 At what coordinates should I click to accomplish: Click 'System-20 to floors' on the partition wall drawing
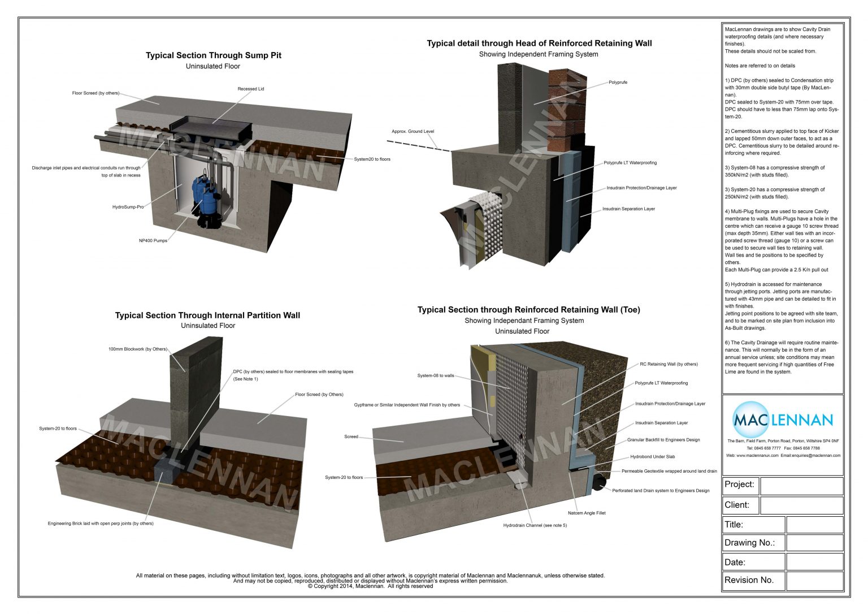[x=58, y=428]
